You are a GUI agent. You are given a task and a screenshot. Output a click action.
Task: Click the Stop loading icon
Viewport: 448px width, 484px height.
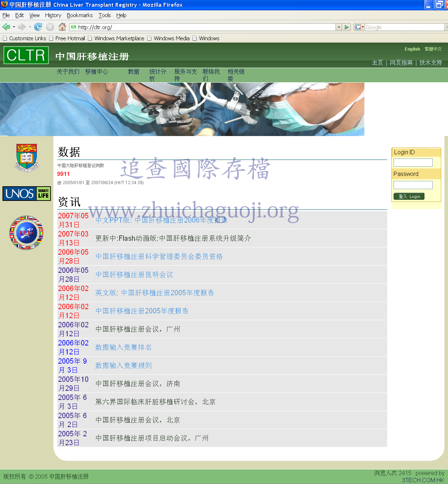click(x=50, y=27)
